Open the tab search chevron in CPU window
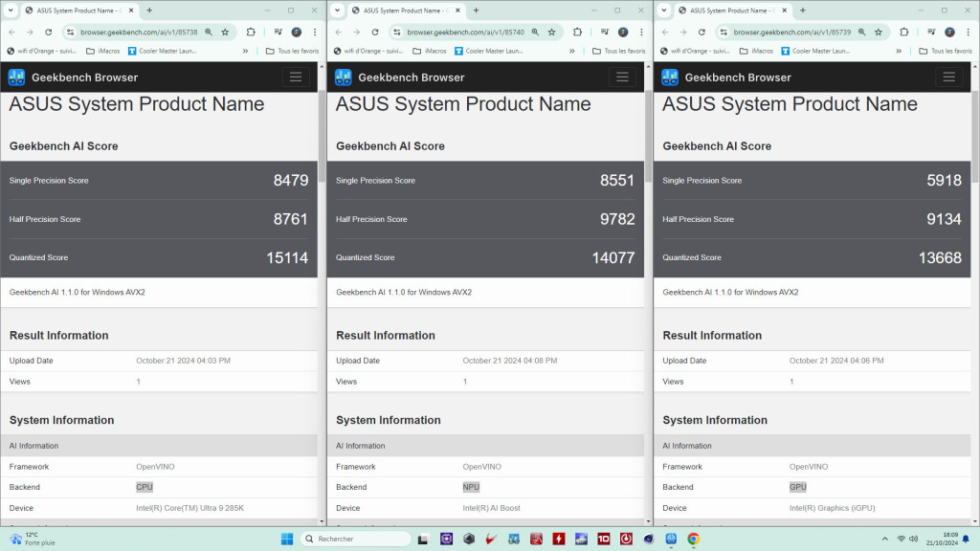 [x=11, y=11]
